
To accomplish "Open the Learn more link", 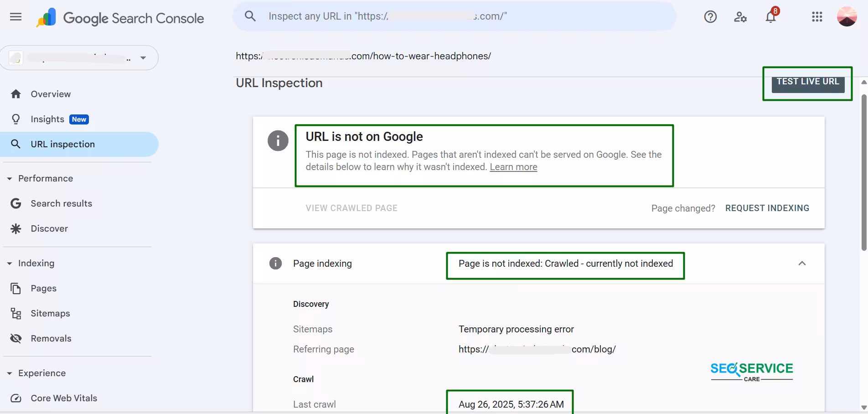I will point(513,167).
